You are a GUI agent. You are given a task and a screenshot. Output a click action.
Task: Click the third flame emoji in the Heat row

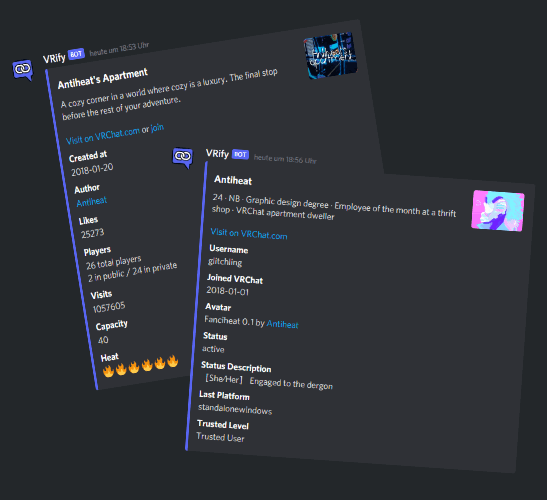point(134,367)
